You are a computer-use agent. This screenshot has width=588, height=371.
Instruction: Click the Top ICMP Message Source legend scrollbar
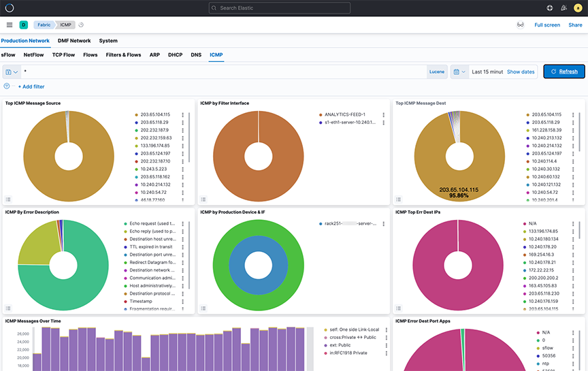tap(189, 138)
